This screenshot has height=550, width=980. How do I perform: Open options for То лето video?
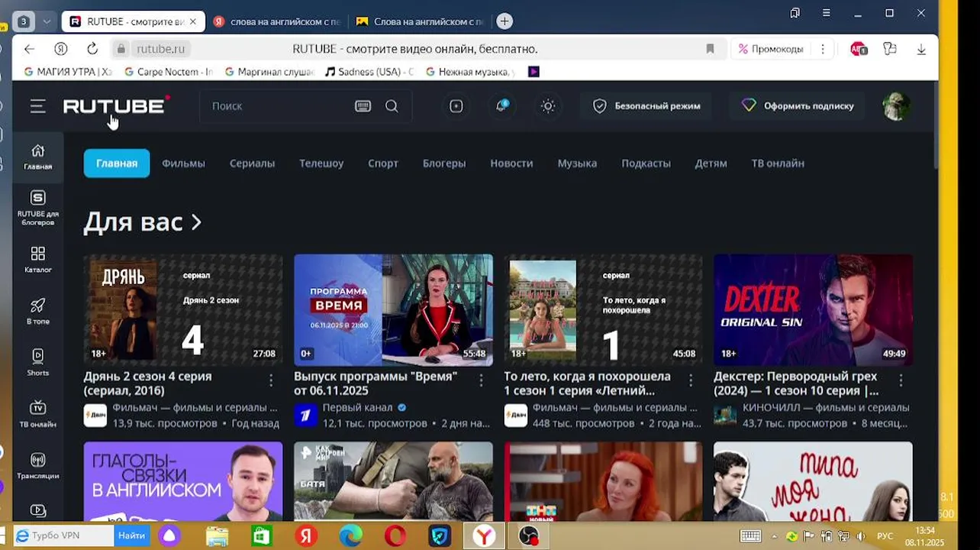point(691,380)
